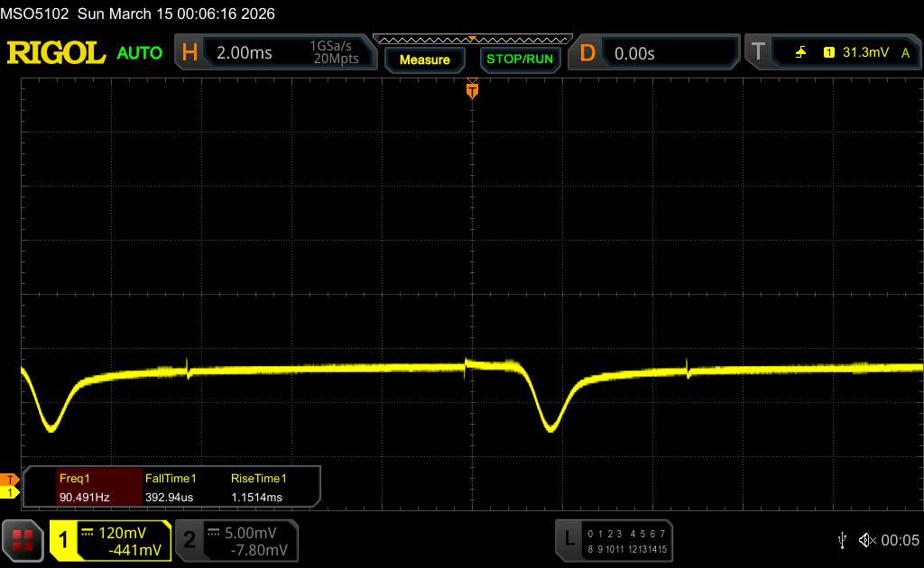Click the rising edge trigger type icon
The width and height of the screenshot is (924, 568).
click(x=800, y=53)
